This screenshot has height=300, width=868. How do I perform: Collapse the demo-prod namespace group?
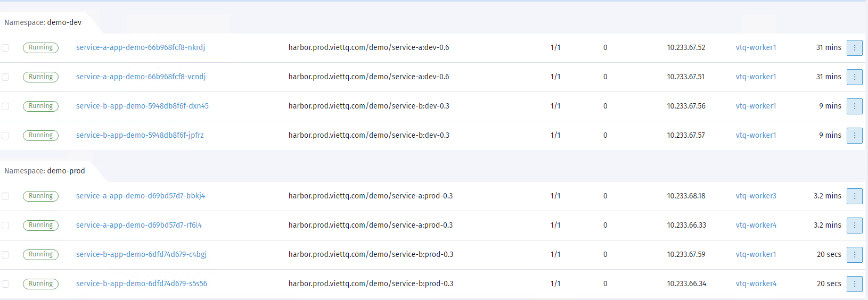(45, 171)
